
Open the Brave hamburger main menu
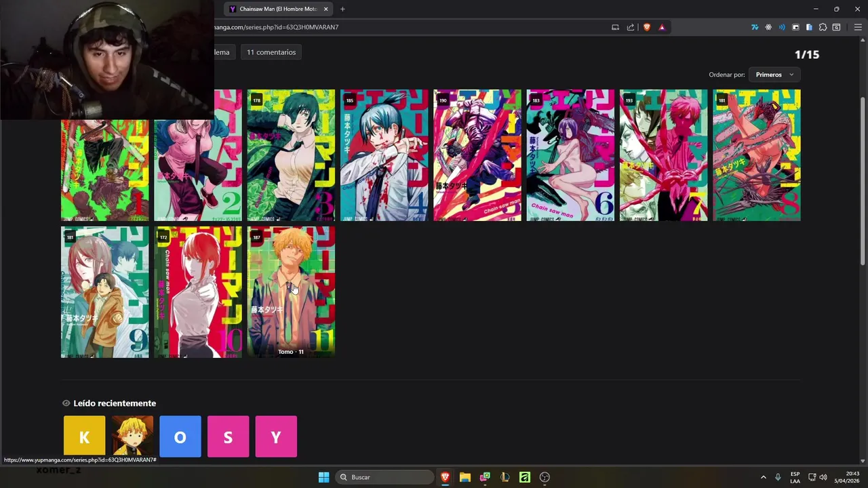pyautogui.click(x=858, y=27)
